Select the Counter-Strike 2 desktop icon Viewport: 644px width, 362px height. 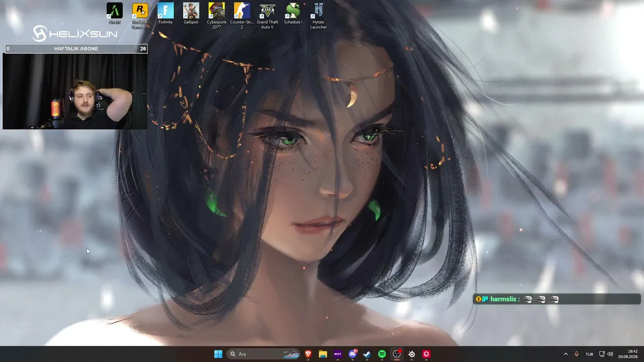242,16
